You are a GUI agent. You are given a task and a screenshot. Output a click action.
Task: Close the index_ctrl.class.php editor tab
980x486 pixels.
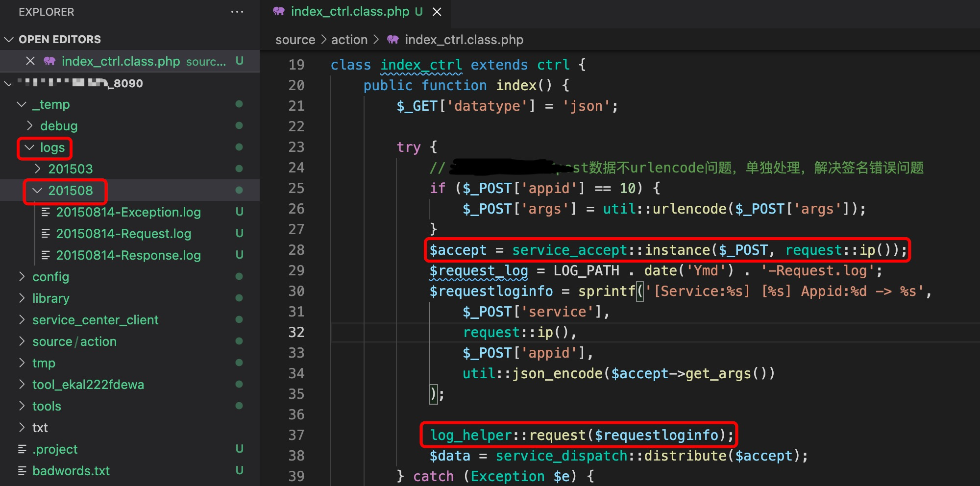click(x=437, y=12)
